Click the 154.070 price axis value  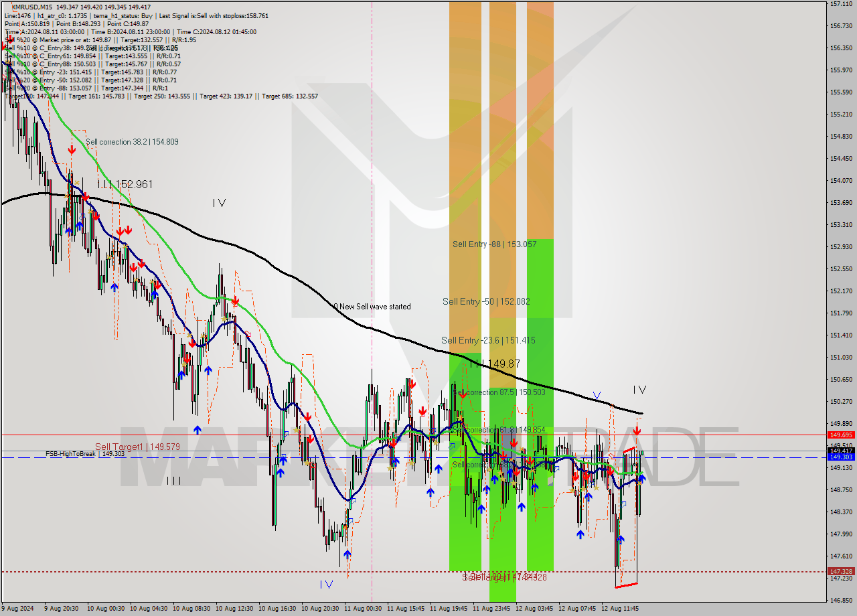[x=841, y=181]
